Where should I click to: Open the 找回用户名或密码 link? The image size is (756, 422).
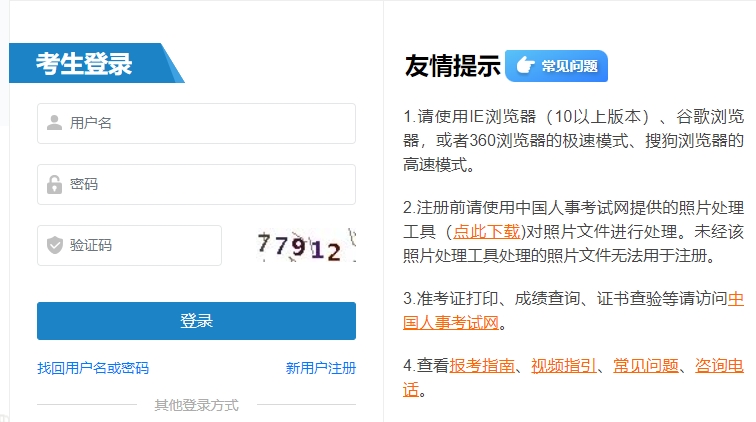pyautogui.click(x=93, y=368)
